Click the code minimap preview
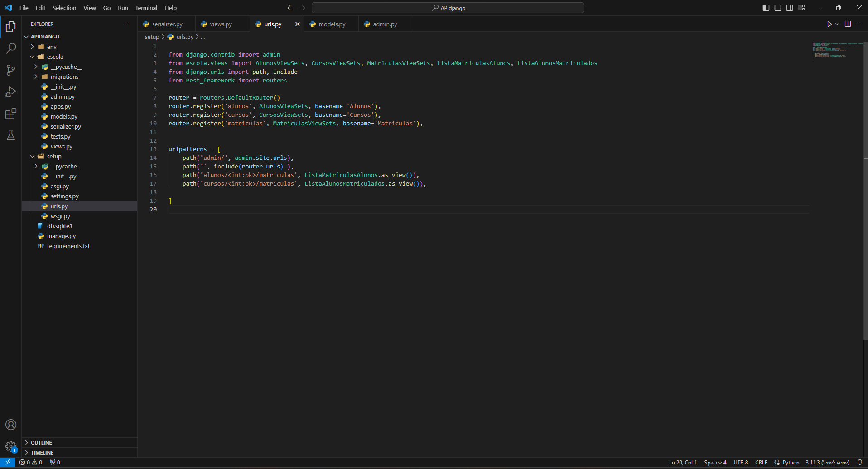 (837, 50)
